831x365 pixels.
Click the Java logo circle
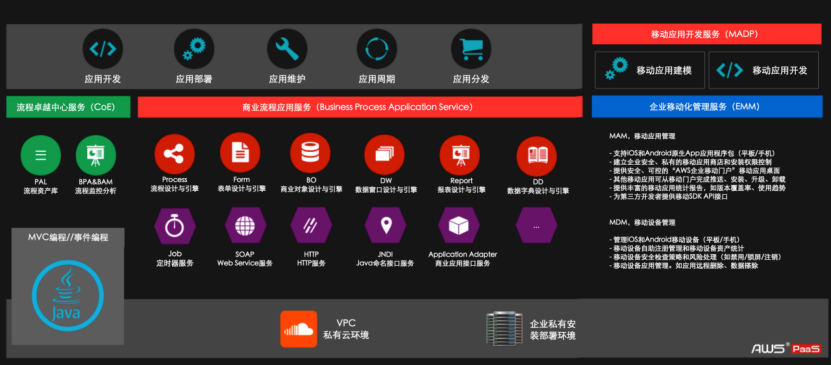[67, 295]
